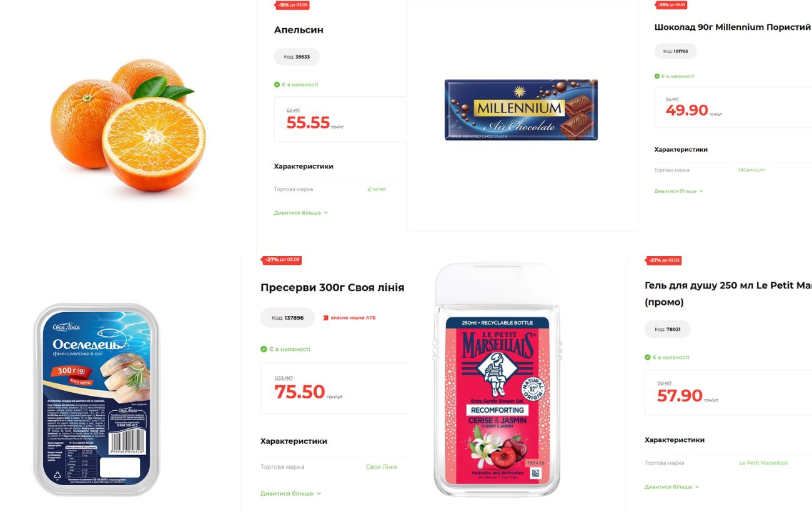Click the -27% badge on shower gel

point(663,260)
